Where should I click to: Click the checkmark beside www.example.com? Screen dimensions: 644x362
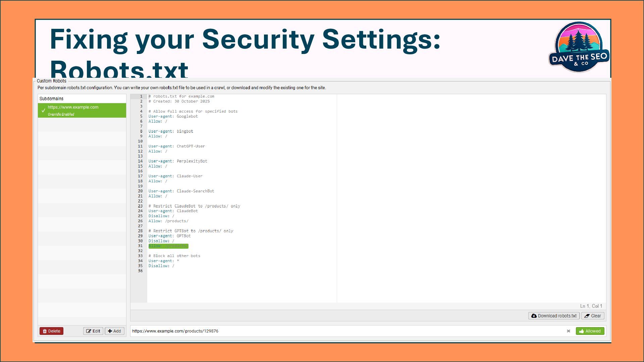[x=43, y=110]
